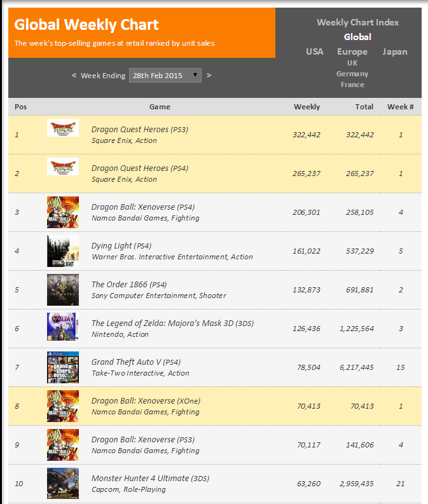
Task: Click the Week # column header
Action: (401, 107)
